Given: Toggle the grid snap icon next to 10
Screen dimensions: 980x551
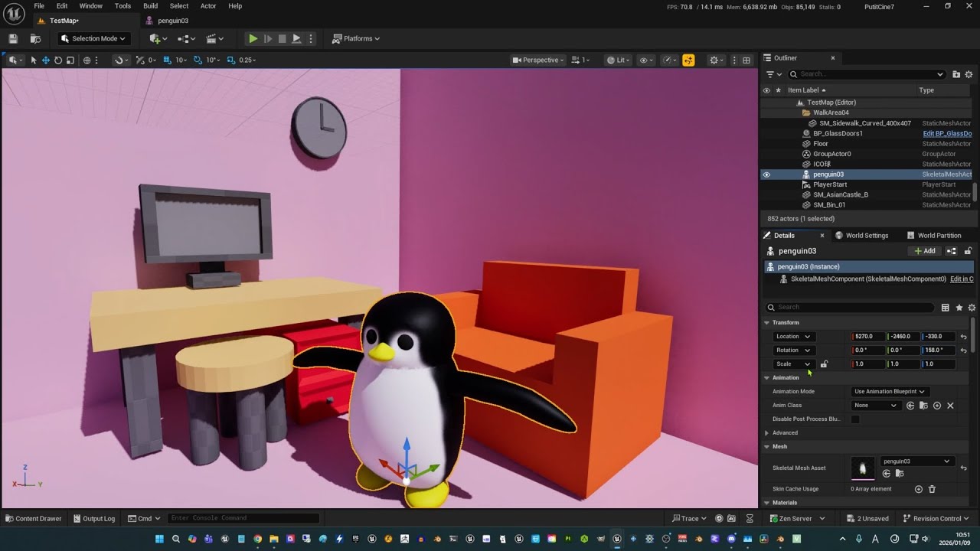Looking at the screenshot, I should click(167, 60).
